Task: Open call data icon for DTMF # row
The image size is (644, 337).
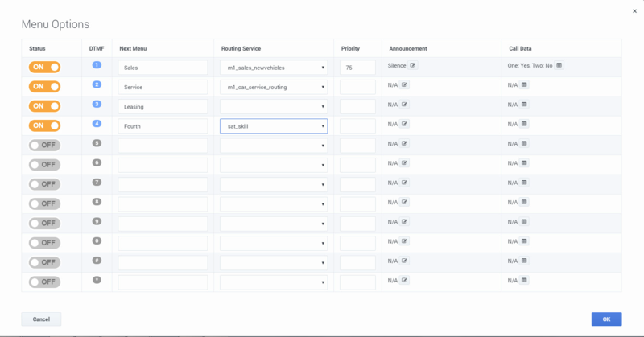Action: coord(524,261)
